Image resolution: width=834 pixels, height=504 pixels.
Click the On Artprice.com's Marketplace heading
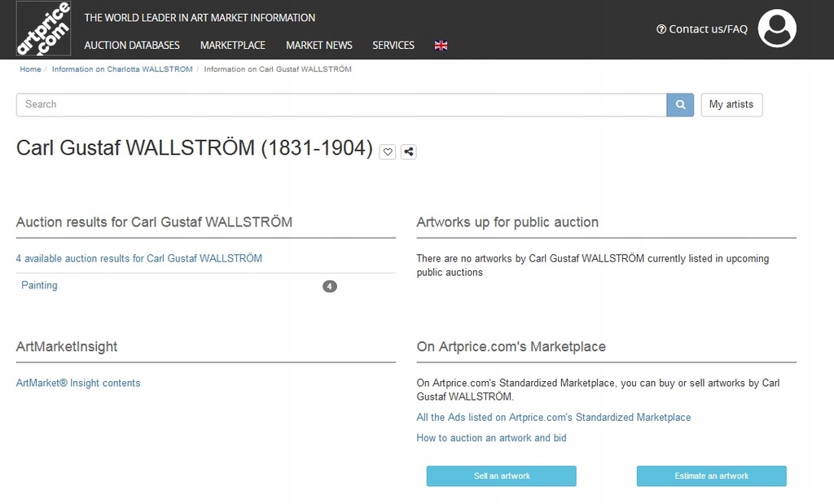[511, 347]
